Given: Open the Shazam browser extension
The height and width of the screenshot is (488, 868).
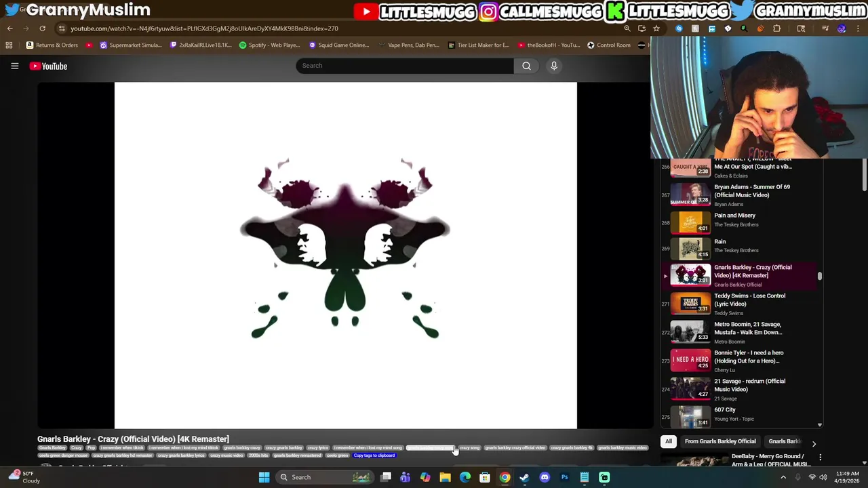Looking at the screenshot, I should [679, 28].
